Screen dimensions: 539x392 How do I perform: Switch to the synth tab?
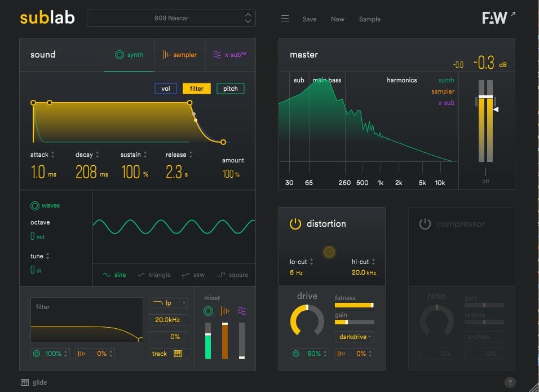click(129, 55)
